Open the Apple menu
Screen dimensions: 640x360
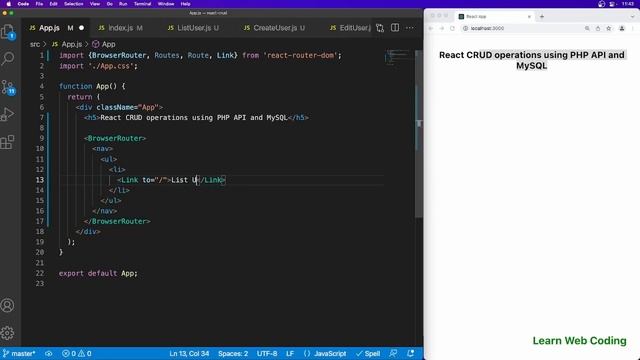coord(9,4)
